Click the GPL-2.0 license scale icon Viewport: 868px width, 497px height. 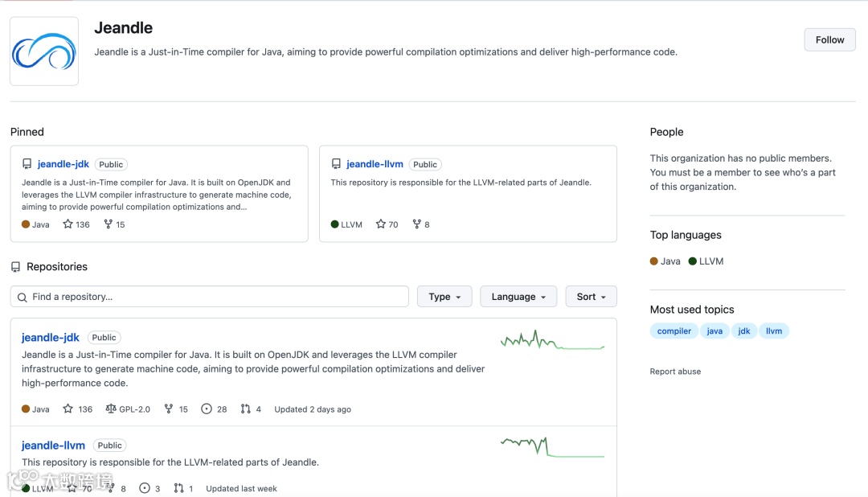coord(111,409)
